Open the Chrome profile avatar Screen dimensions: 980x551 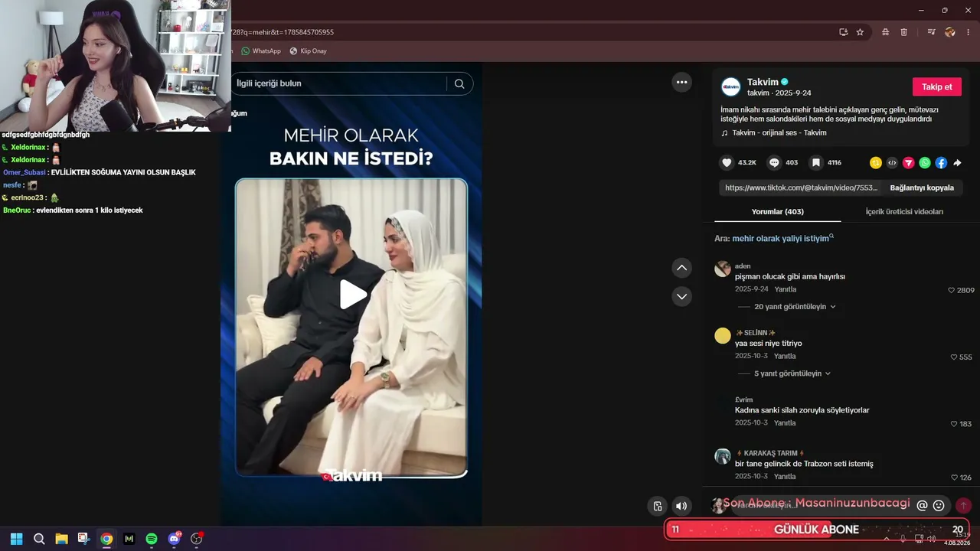tap(950, 32)
